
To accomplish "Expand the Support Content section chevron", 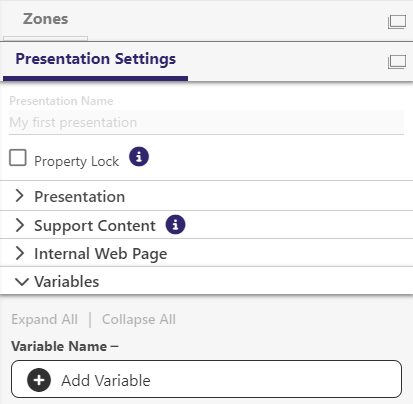I will pyautogui.click(x=20, y=225).
